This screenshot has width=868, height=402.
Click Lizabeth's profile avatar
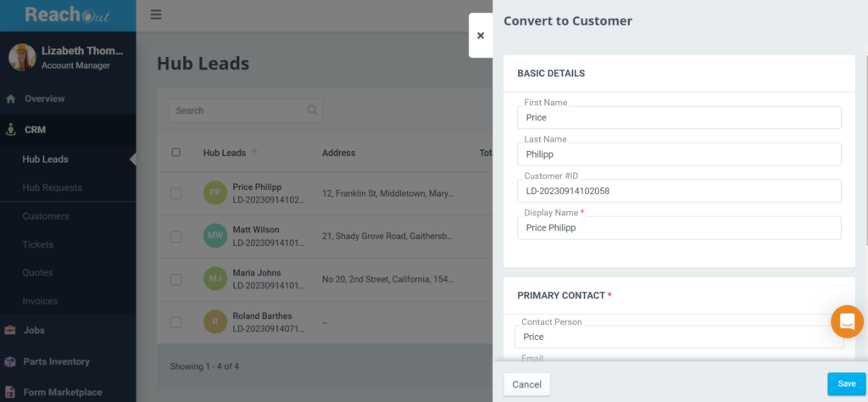22,58
